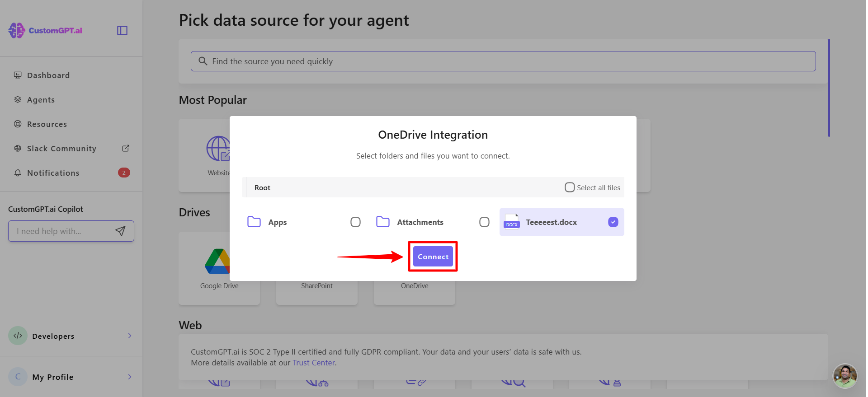Click the Developers code icon
The height and width of the screenshot is (397, 868).
(x=18, y=336)
